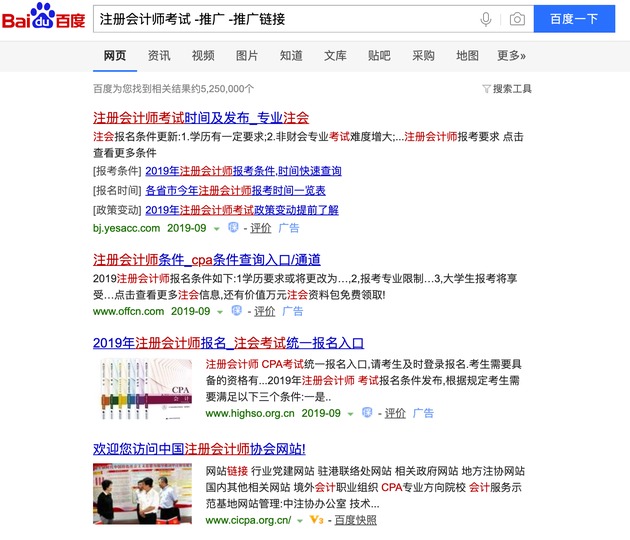This screenshot has width=630, height=540.
Task: Click 广告 label beside www.offcn.com
Action: click(x=292, y=311)
